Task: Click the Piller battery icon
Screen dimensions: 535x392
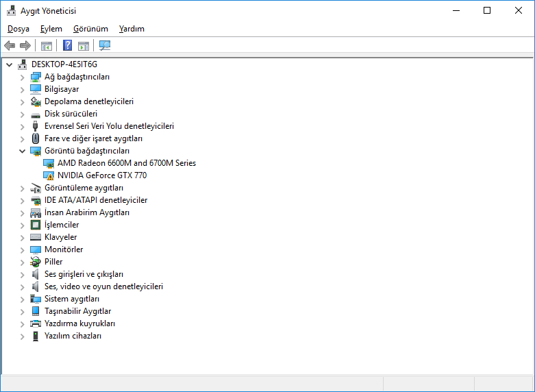Action: coord(36,262)
